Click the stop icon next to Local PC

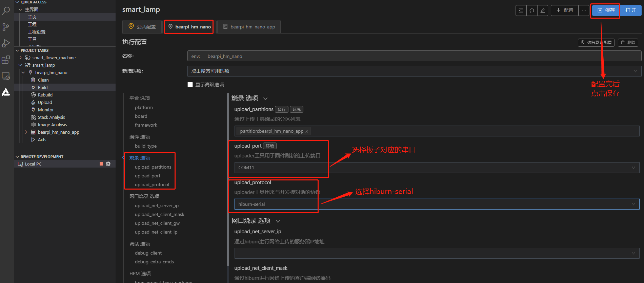[101, 164]
